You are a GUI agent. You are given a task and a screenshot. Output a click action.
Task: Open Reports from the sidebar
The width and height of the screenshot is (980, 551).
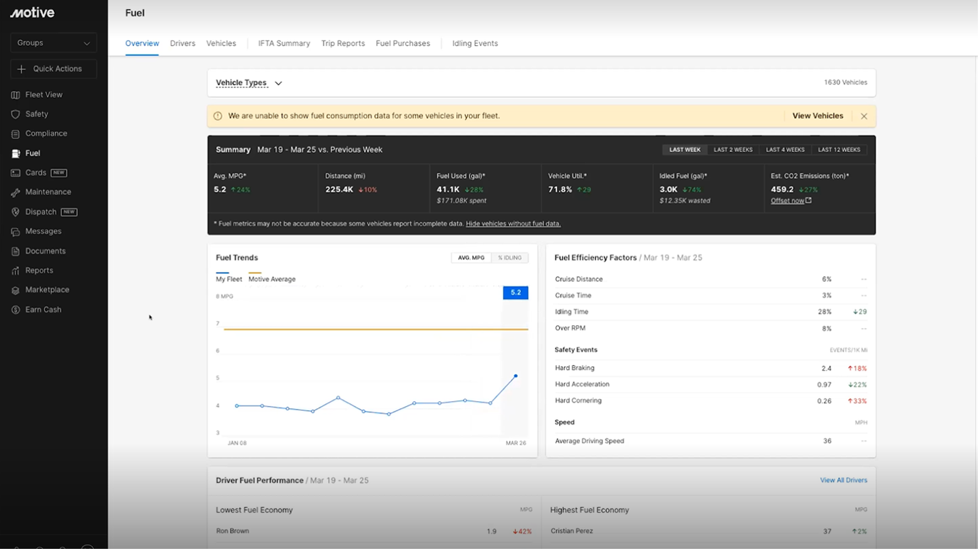click(39, 271)
